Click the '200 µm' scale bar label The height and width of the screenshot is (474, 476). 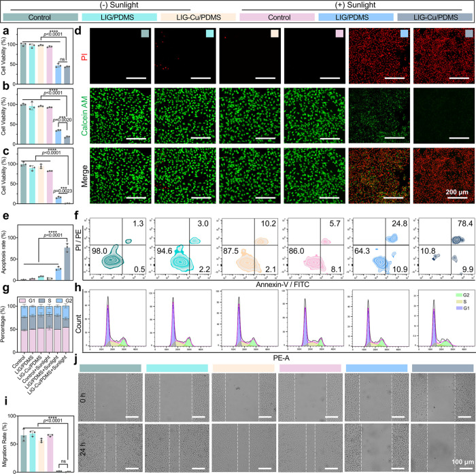[x=457, y=192]
